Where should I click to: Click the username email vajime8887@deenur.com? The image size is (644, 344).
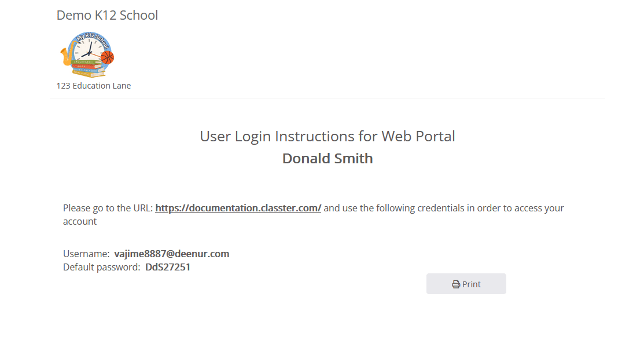click(172, 254)
